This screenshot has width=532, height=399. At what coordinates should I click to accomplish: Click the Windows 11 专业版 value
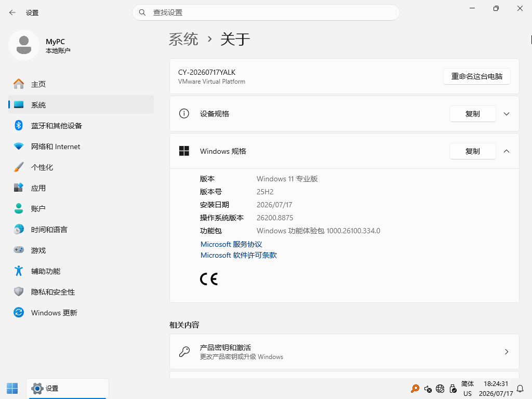pos(287,179)
